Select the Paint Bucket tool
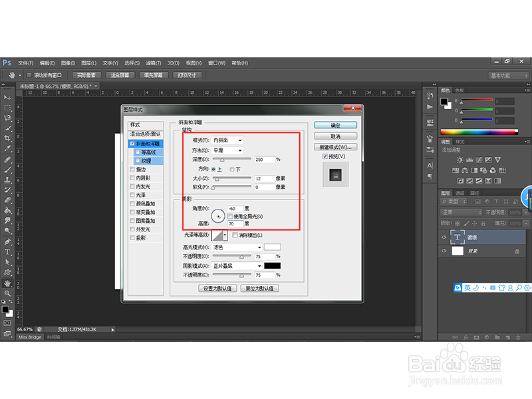Screen dimensions: 532x399 7,210
